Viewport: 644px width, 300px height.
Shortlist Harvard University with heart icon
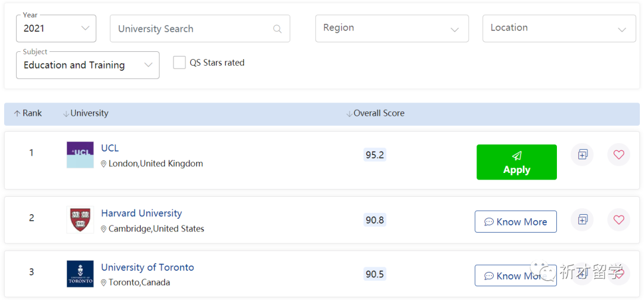[x=618, y=219]
